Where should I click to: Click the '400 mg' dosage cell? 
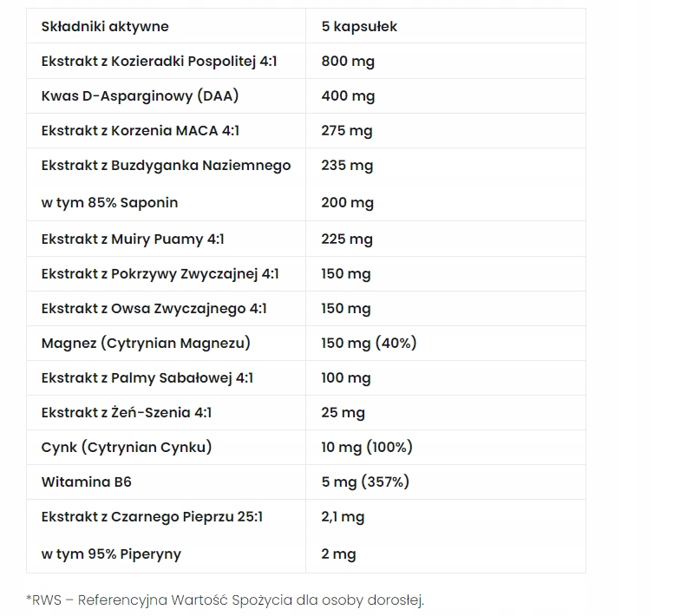tap(348, 96)
